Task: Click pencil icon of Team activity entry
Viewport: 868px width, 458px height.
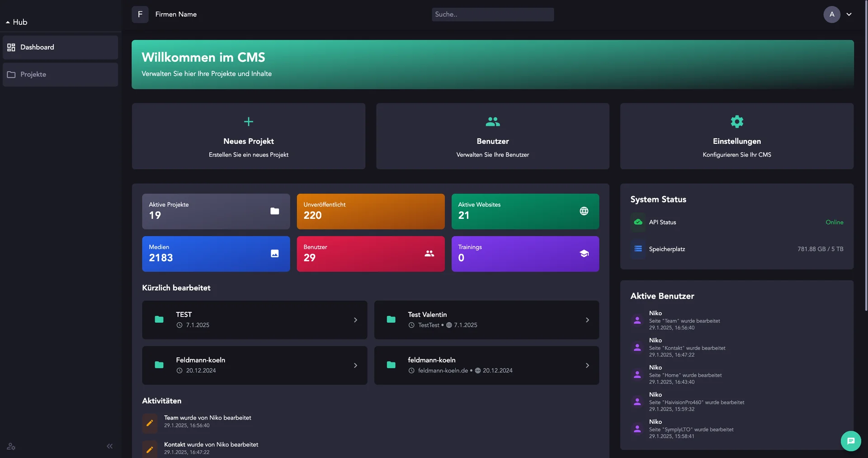Action: point(150,423)
